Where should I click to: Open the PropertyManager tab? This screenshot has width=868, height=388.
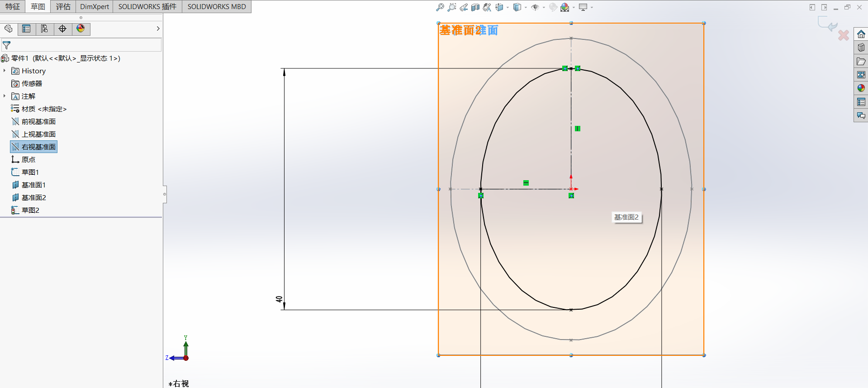(x=27, y=29)
